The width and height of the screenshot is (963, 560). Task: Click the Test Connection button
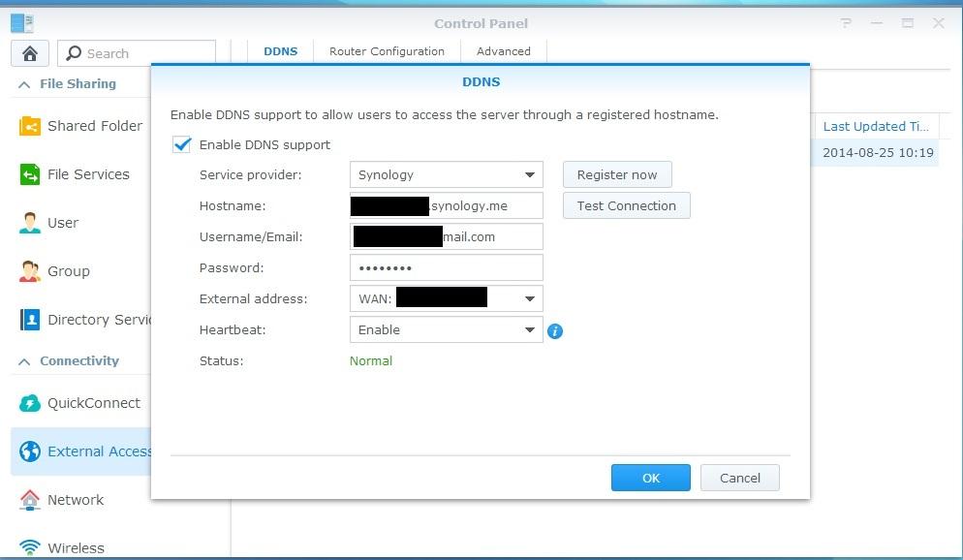pos(627,205)
